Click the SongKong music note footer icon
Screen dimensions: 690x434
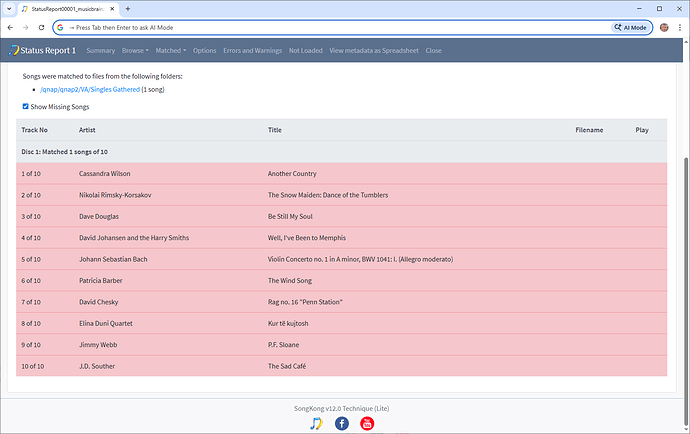click(316, 423)
